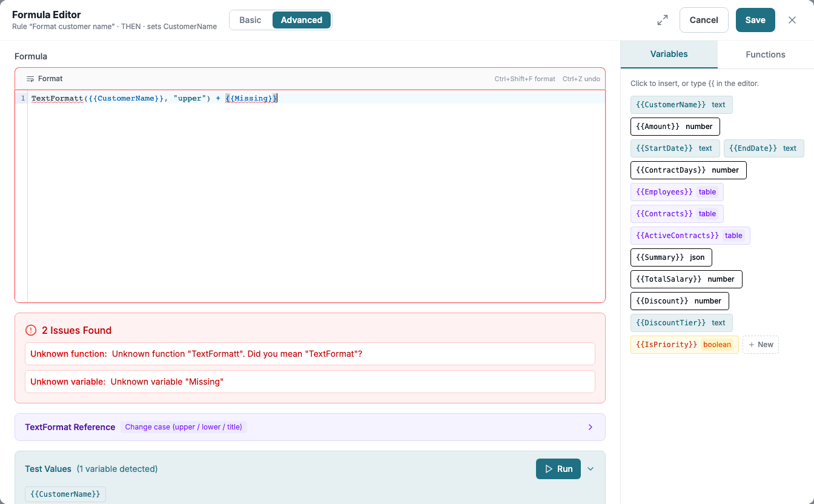Insert the {{Summary}} json variable
The image size is (814, 504).
coord(671,257)
